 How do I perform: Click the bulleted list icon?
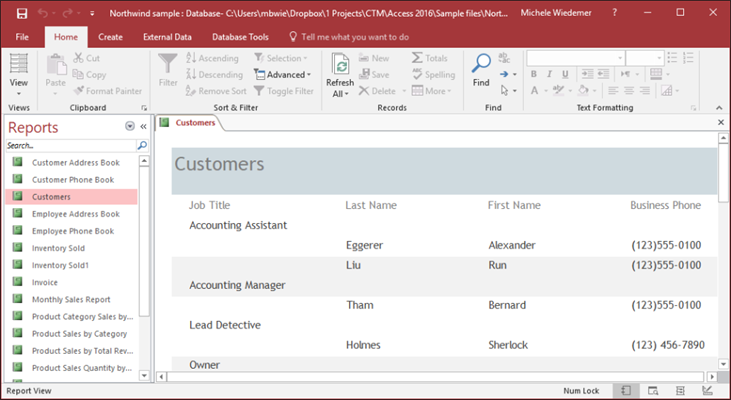pos(672,58)
